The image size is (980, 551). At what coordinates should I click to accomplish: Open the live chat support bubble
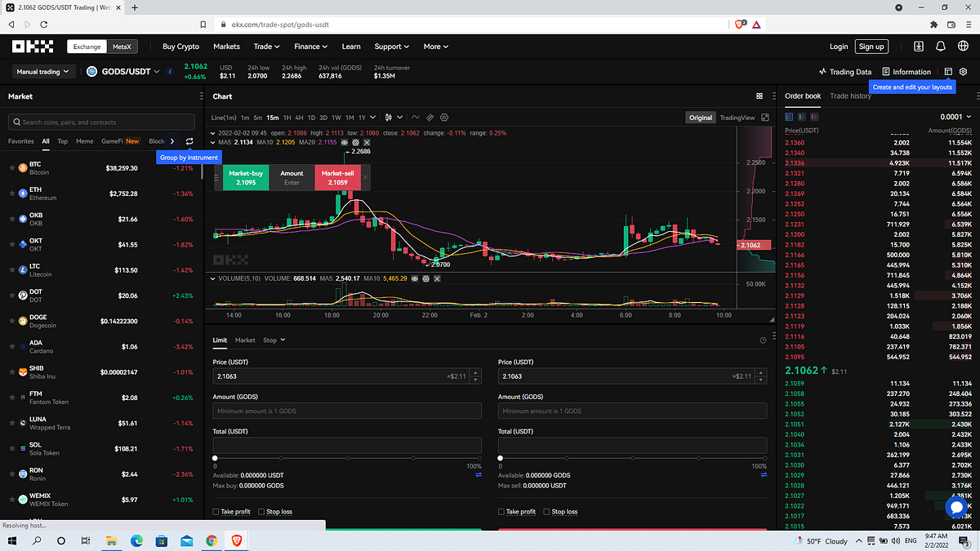[x=956, y=507]
